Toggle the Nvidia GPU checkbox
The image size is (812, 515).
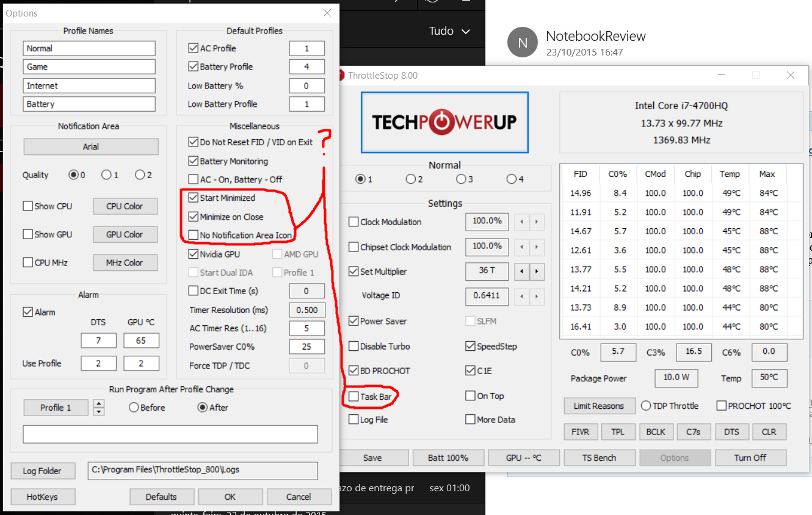point(193,254)
